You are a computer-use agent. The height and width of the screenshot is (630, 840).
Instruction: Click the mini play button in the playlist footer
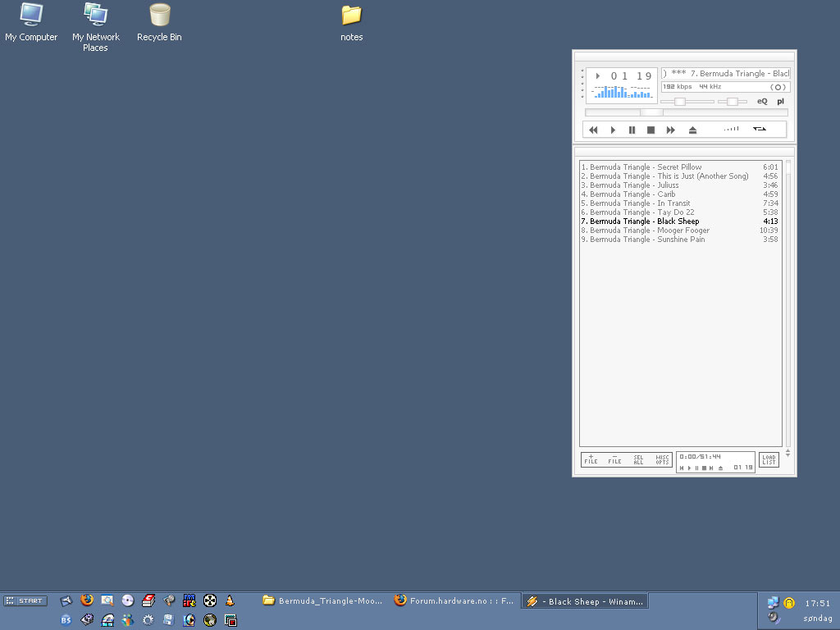click(x=689, y=468)
